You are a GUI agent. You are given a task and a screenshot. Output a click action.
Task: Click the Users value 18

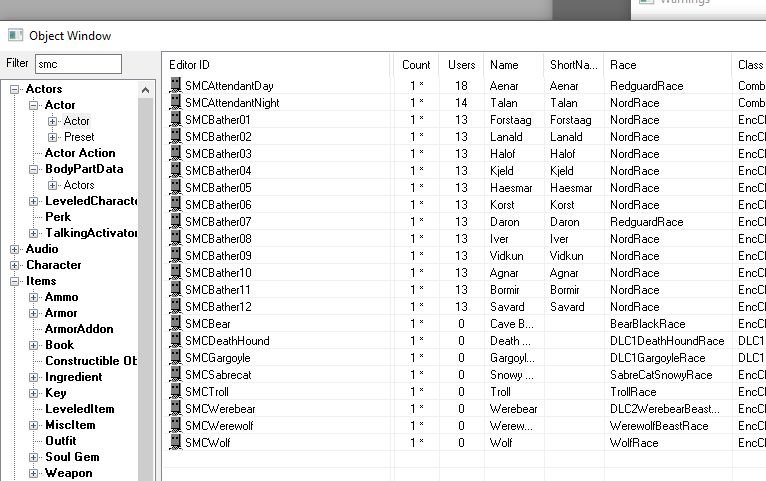pos(461,86)
